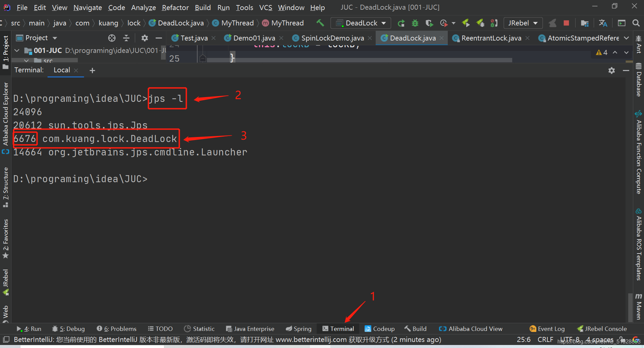Collapse the 001-JUC project tree node
Image resolution: width=644 pixels, height=348 pixels.
[17, 51]
